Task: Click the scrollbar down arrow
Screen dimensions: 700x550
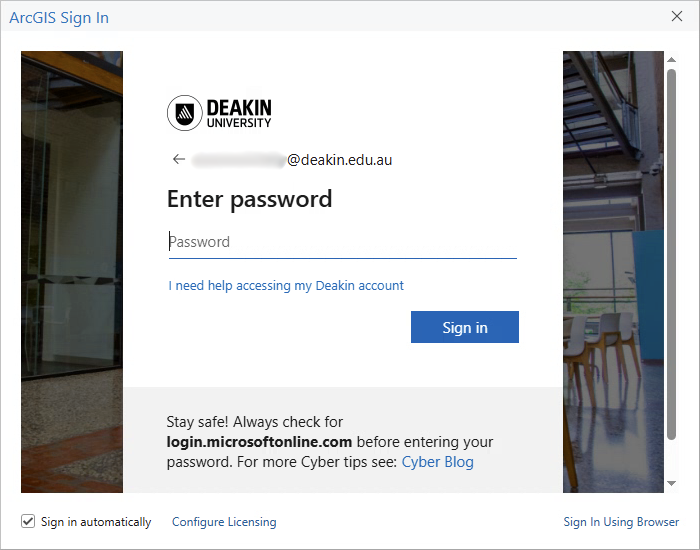Action: tap(671, 483)
